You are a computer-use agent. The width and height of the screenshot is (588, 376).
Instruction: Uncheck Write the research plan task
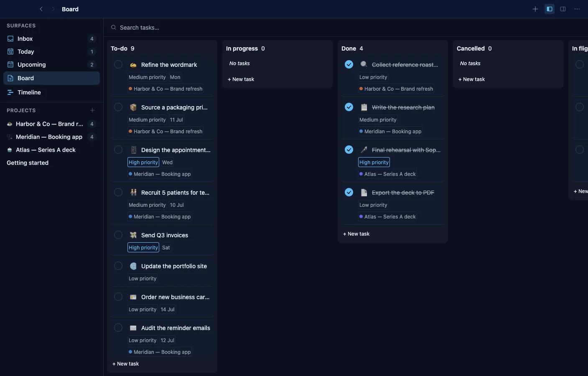pyautogui.click(x=349, y=107)
